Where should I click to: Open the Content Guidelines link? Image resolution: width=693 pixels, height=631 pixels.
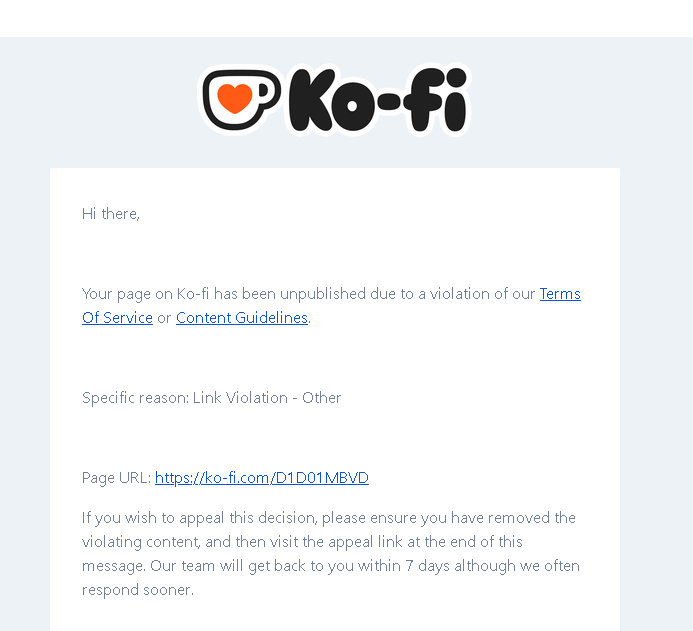242,318
